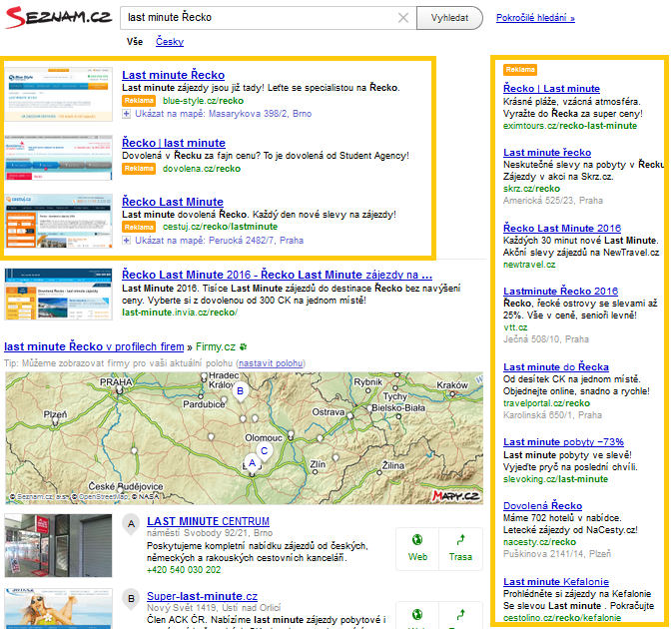The width and height of the screenshot is (672, 629).
Task: Open sidebar ad Dovolená Řecko
Action: point(542,505)
